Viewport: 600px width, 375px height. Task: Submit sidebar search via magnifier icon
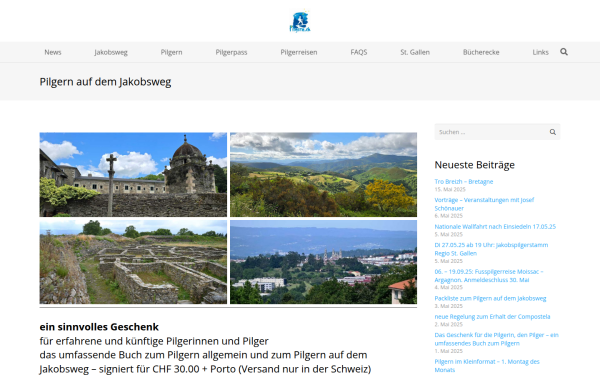pyautogui.click(x=553, y=132)
